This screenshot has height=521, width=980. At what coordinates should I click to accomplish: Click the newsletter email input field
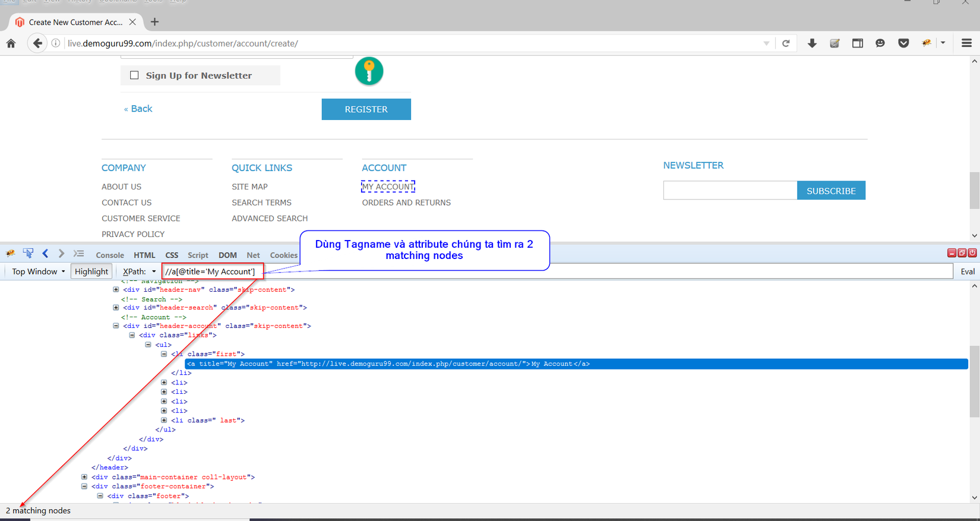click(x=730, y=191)
